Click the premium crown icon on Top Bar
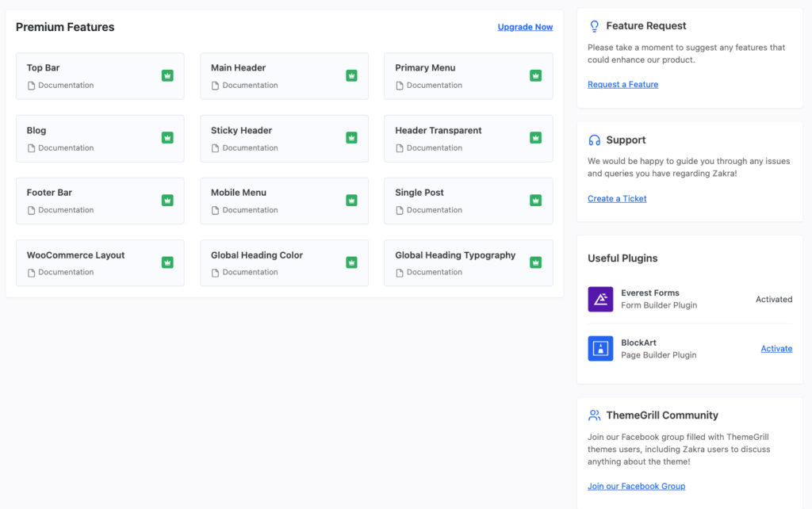 [167, 75]
